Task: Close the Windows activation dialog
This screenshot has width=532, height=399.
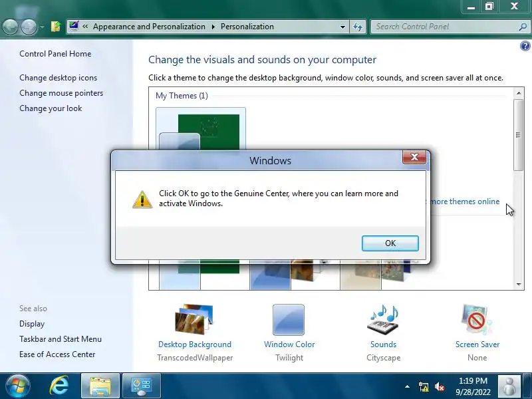Action: [x=414, y=157]
